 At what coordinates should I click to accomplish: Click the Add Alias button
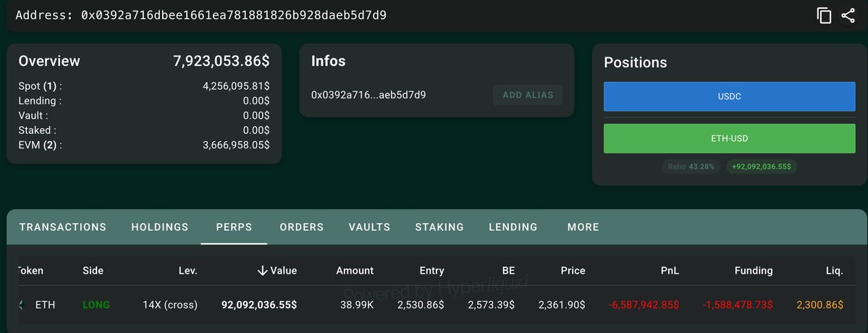tap(528, 95)
